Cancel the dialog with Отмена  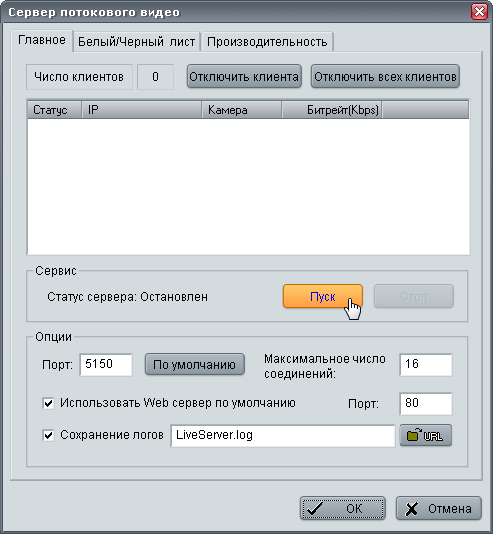click(x=439, y=508)
